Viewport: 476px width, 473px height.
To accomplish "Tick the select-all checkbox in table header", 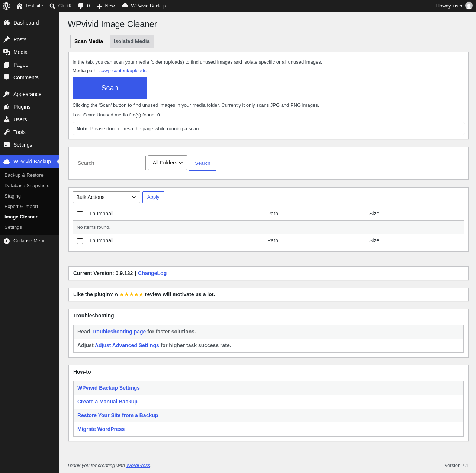I will (x=80, y=214).
